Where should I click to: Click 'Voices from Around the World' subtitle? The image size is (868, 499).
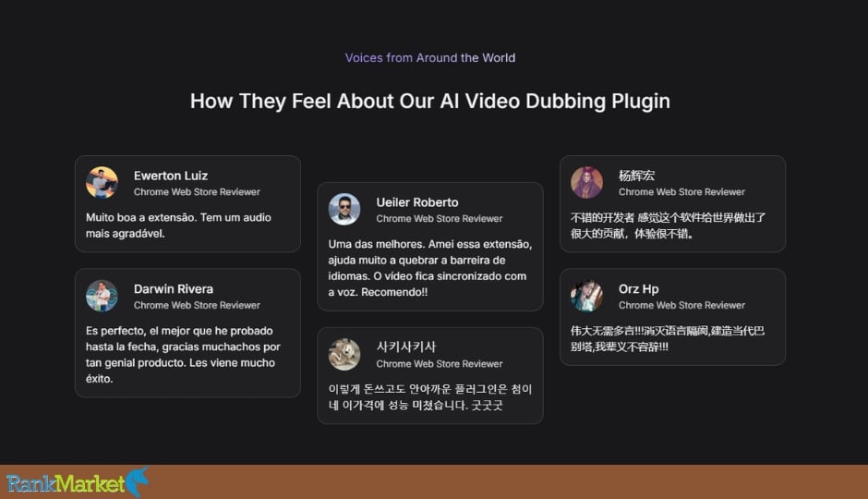430,57
